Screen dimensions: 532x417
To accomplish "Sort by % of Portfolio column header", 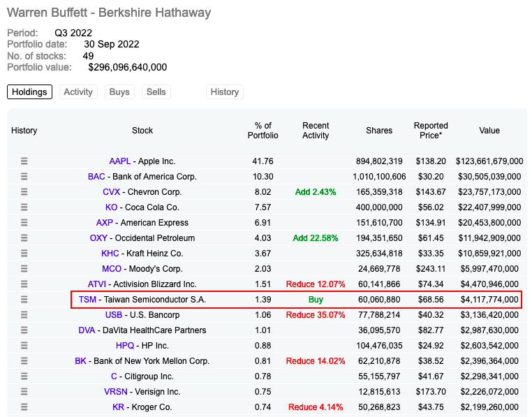I will coord(263,131).
